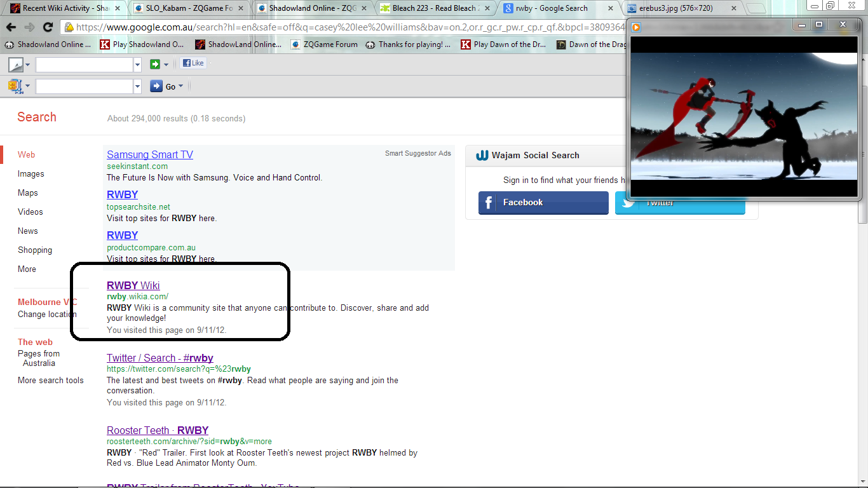Open dropdown arrow beside zip archive icon
This screenshot has height=488, width=868.
27,86
